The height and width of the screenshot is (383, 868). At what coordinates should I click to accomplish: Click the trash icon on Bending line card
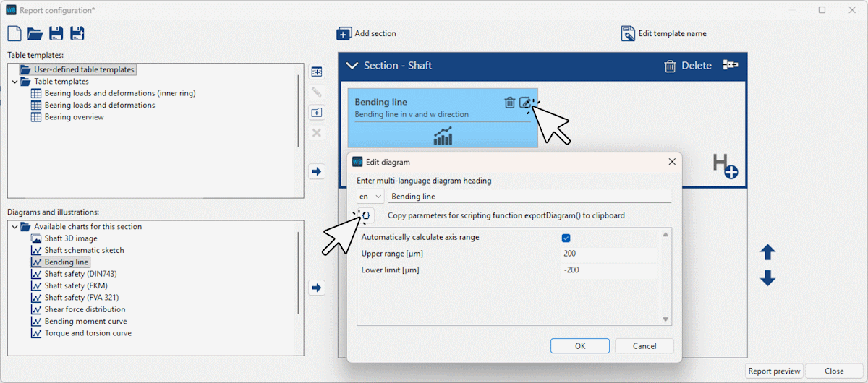(x=510, y=103)
